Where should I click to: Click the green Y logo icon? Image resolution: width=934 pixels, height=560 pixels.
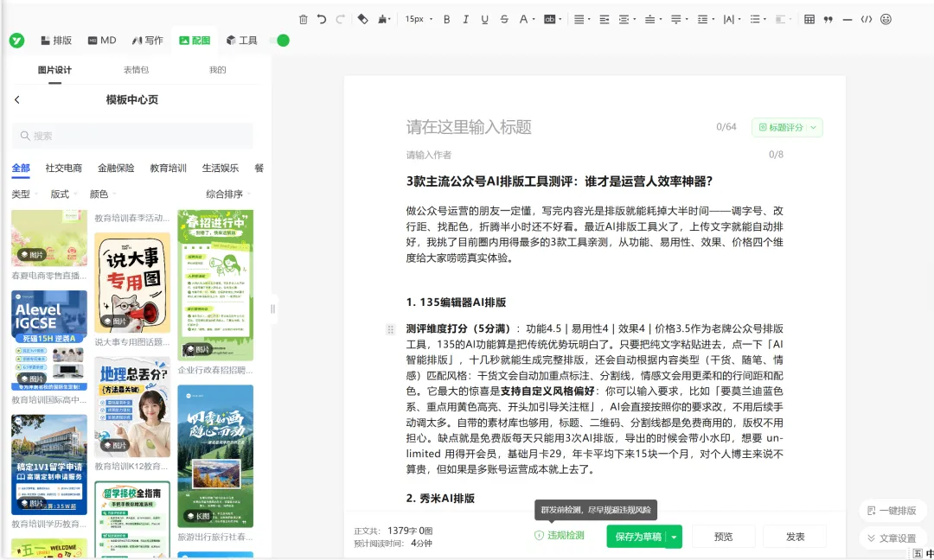click(x=16, y=41)
